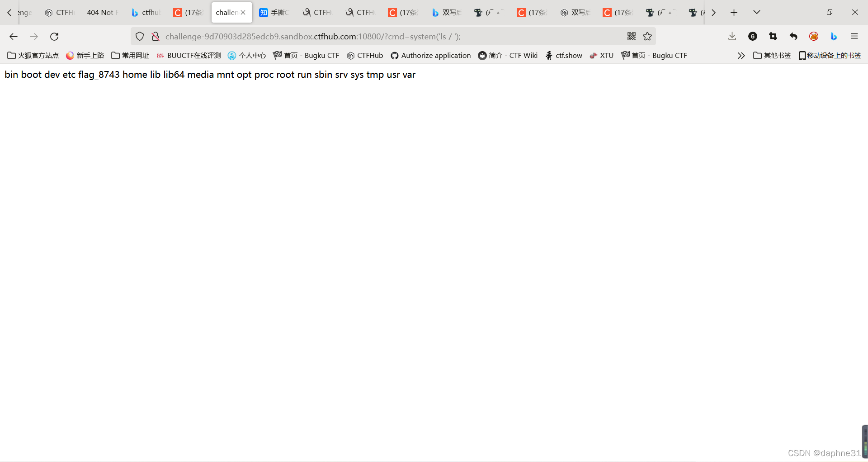Image resolution: width=868 pixels, height=462 pixels.
Task: Open XTU bookmark
Action: coord(602,56)
